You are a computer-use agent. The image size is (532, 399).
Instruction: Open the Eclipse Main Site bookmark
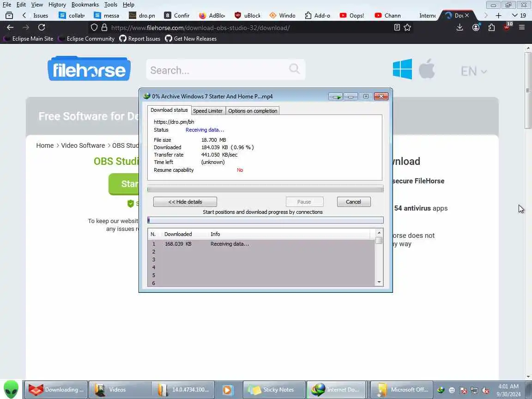coord(29,39)
